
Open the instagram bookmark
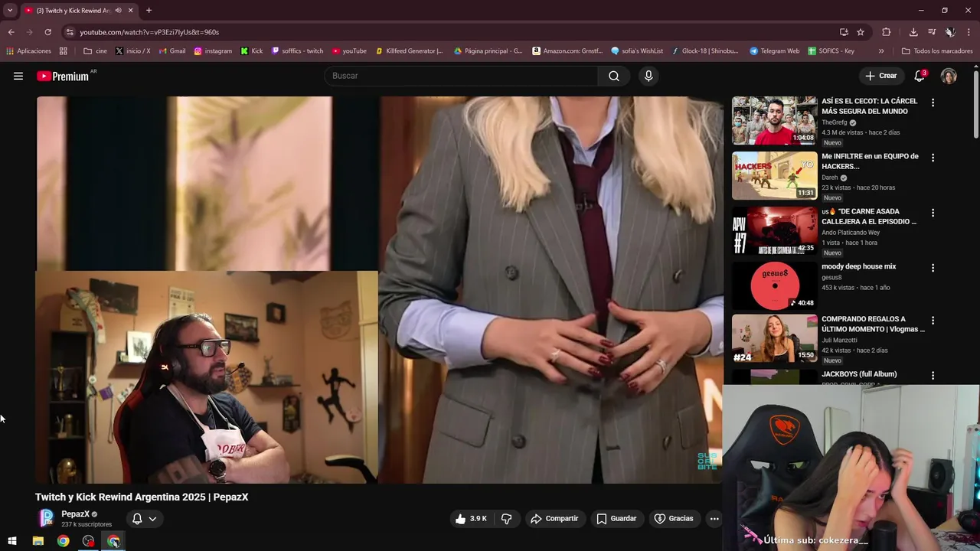213,51
